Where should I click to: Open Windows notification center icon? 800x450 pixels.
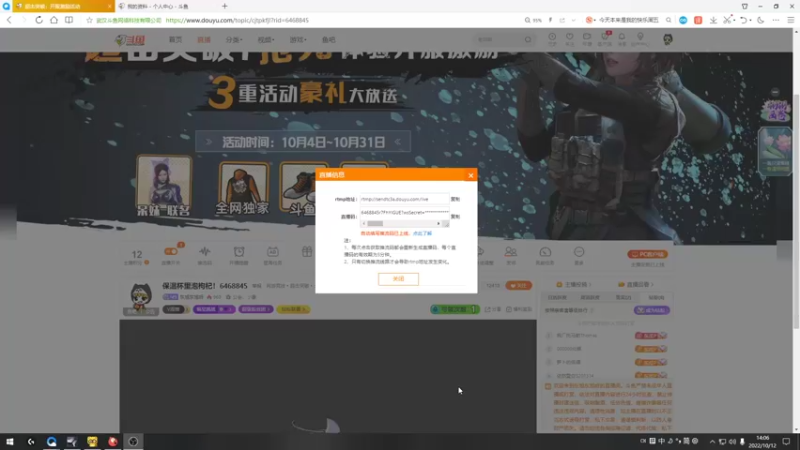coord(786,442)
